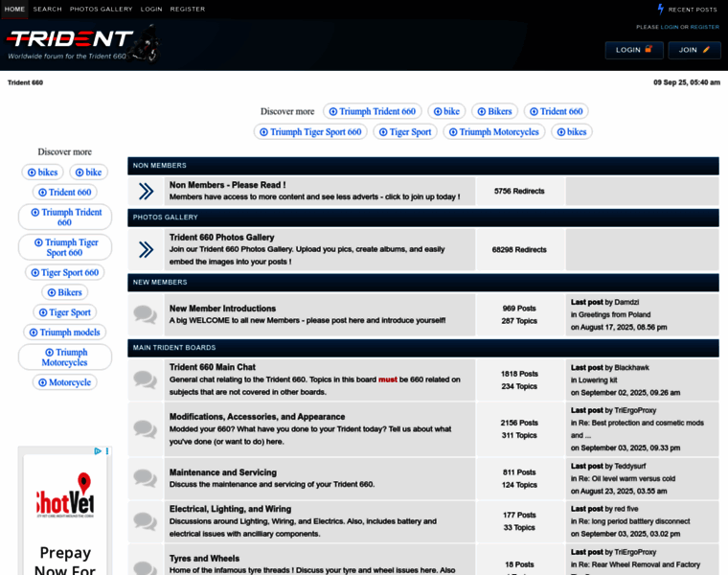Open 'Maintenance and Servicing' board
This screenshot has width=728, height=575.
tap(223, 472)
